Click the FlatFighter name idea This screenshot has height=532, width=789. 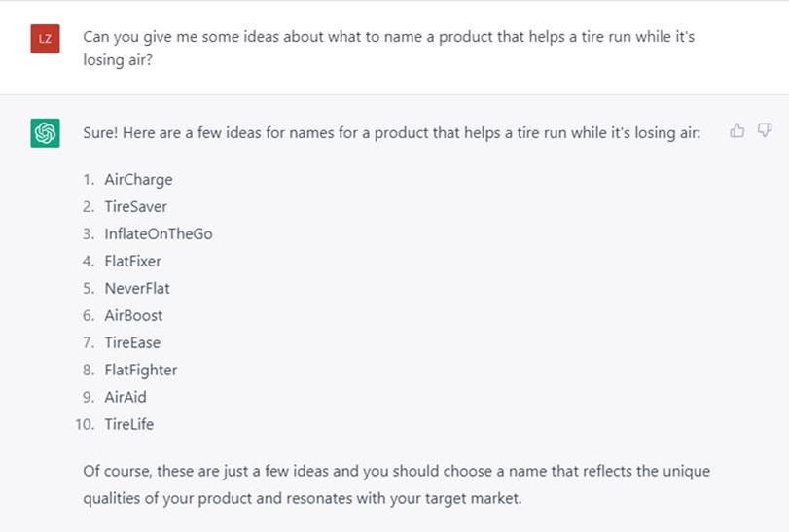[141, 371]
